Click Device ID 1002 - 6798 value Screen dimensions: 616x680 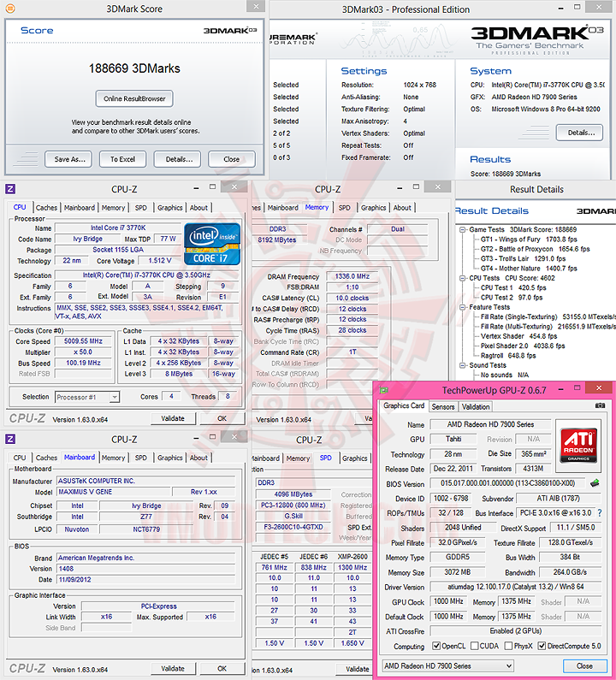(451, 499)
